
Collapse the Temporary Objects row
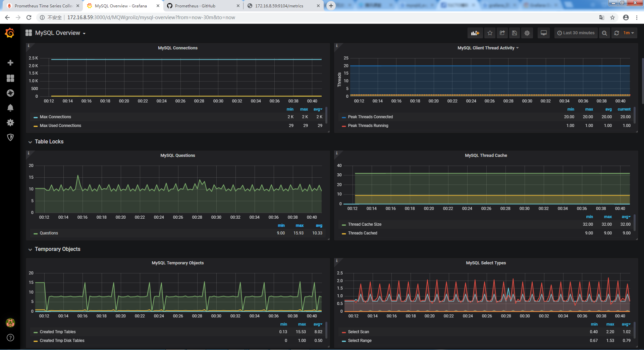pos(57,249)
